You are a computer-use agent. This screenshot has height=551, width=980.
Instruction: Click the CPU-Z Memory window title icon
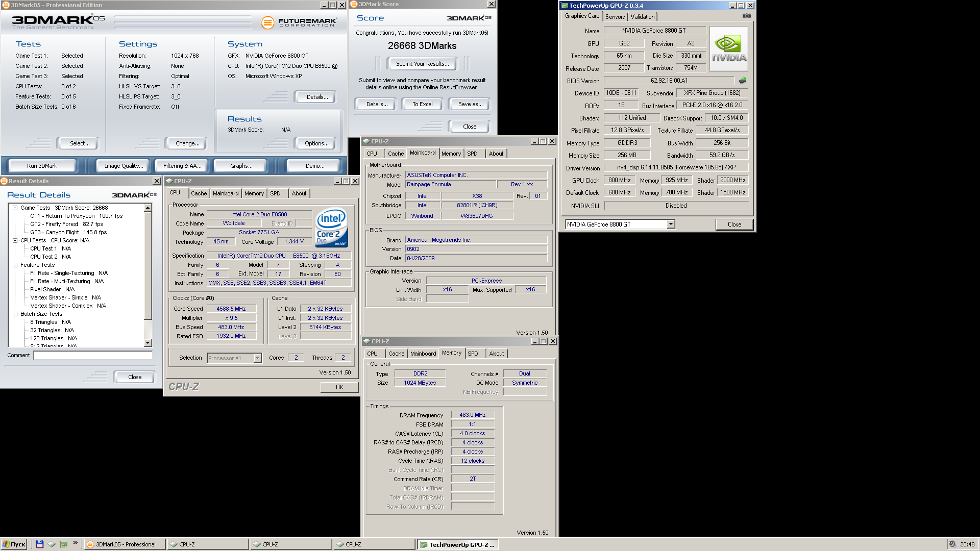(366, 341)
